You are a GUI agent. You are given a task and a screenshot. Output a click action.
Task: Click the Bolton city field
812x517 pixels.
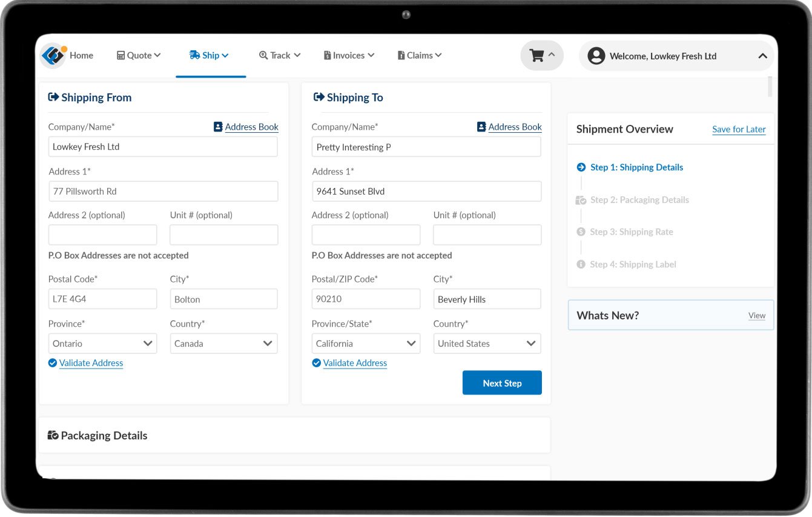pyautogui.click(x=224, y=299)
